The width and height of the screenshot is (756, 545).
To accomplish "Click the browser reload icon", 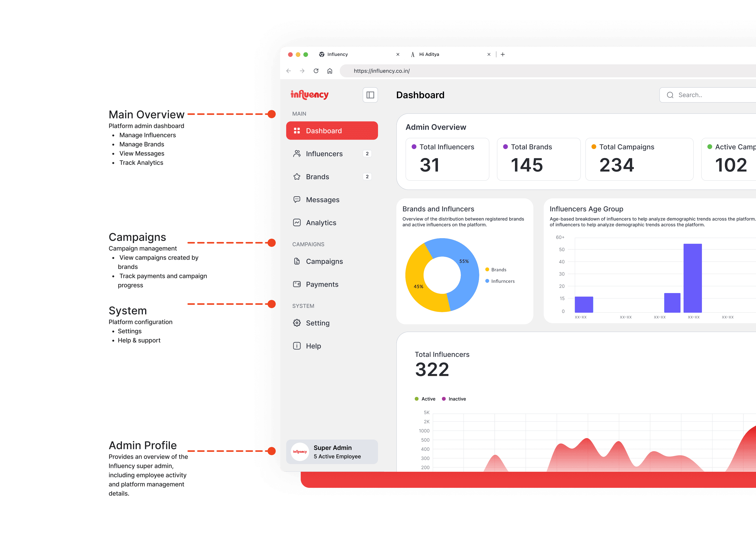I will coord(316,71).
